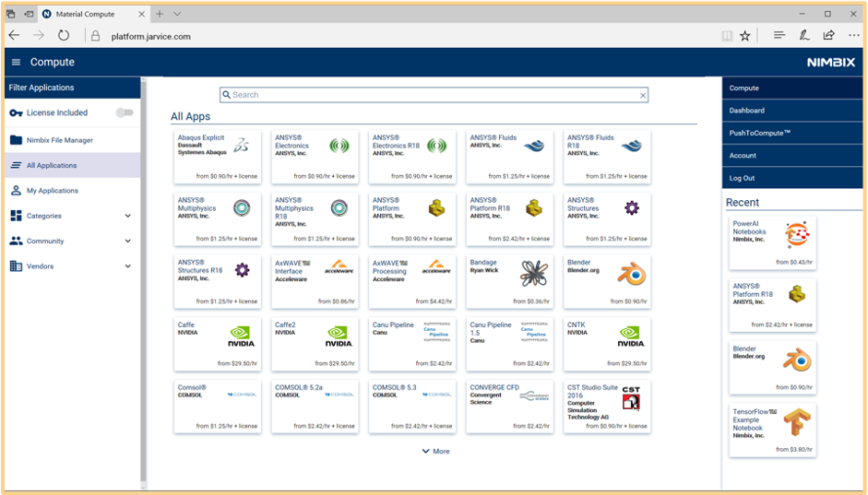Screen dimensions: 868x495
Task: Click price text "from $29.50/hr" on Caffe
Action: point(237,363)
